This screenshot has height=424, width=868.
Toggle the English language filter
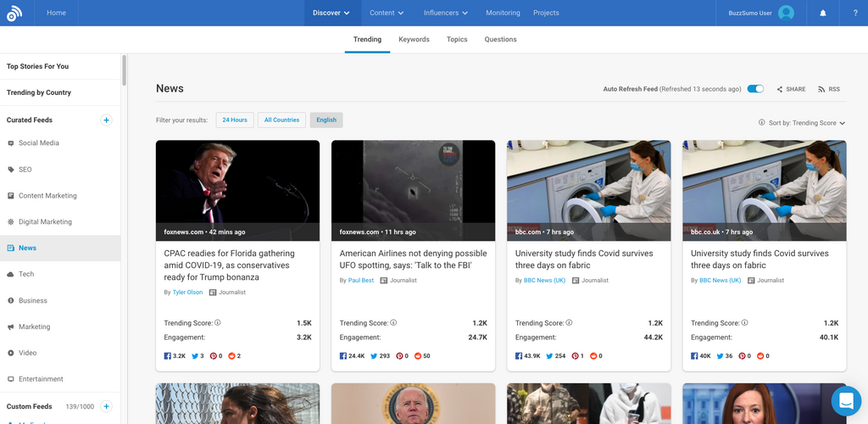point(326,120)
